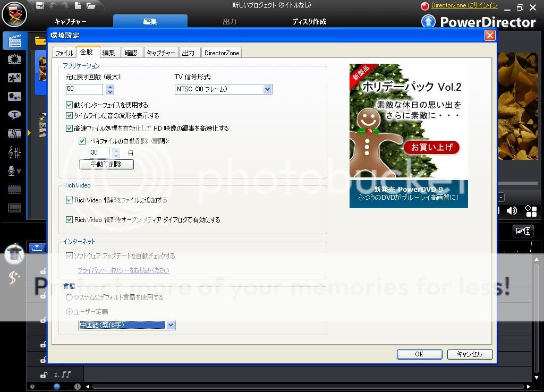
Task: Click the お買い上げ purchase button in ad
Action: click(431, 147)
